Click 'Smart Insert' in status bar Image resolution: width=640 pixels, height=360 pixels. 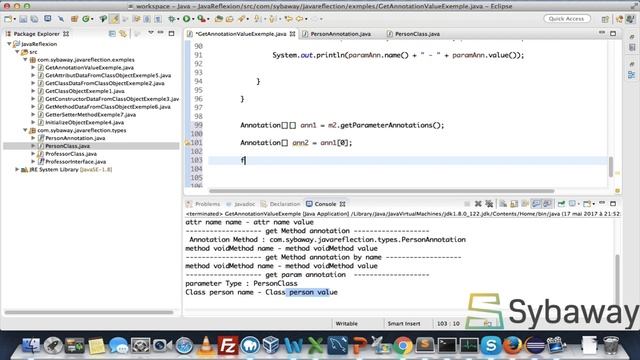(x=404, y=324)
